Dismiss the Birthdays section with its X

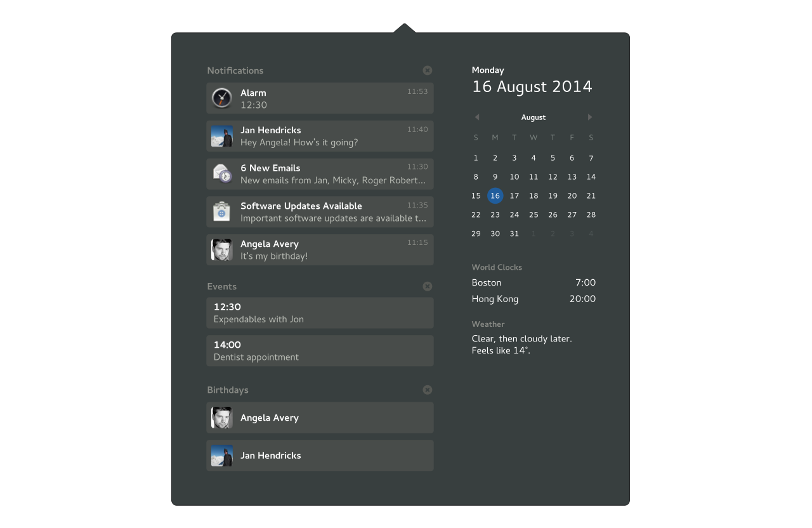click(x=428, y=390)
